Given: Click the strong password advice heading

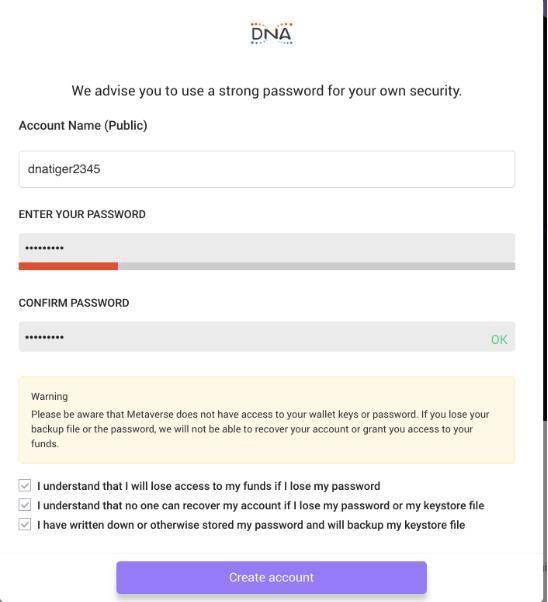Looking at the screenshot, I should (x=267, y=91).
